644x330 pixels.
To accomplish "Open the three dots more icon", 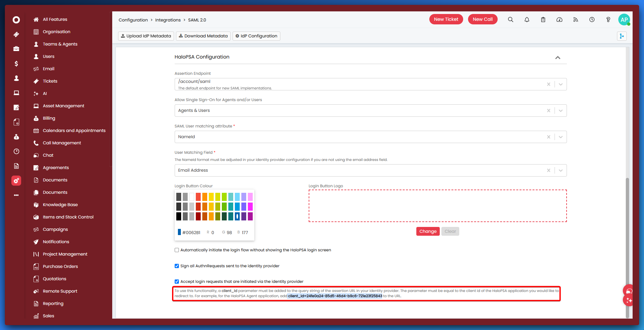I will point(16,195).
